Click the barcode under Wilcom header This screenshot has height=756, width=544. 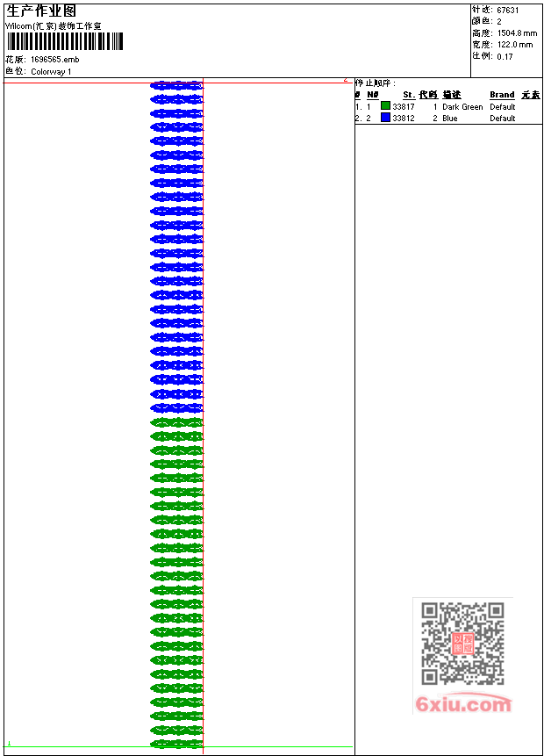[65, 41]
